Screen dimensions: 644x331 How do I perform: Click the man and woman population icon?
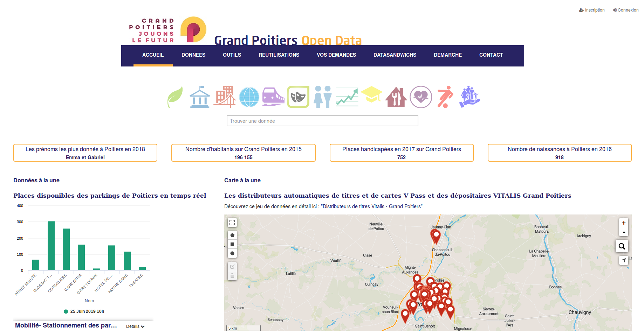point(323,97)
